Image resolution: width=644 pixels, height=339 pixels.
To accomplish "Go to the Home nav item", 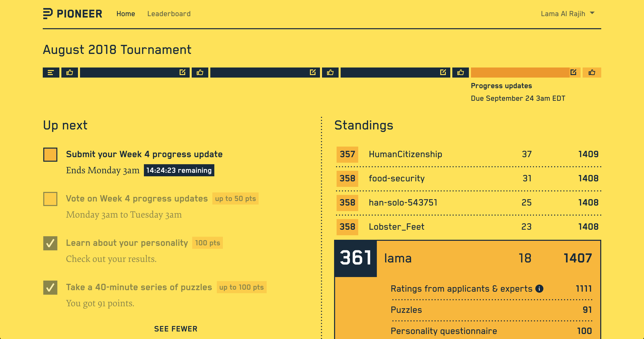I will click(126, 14).
